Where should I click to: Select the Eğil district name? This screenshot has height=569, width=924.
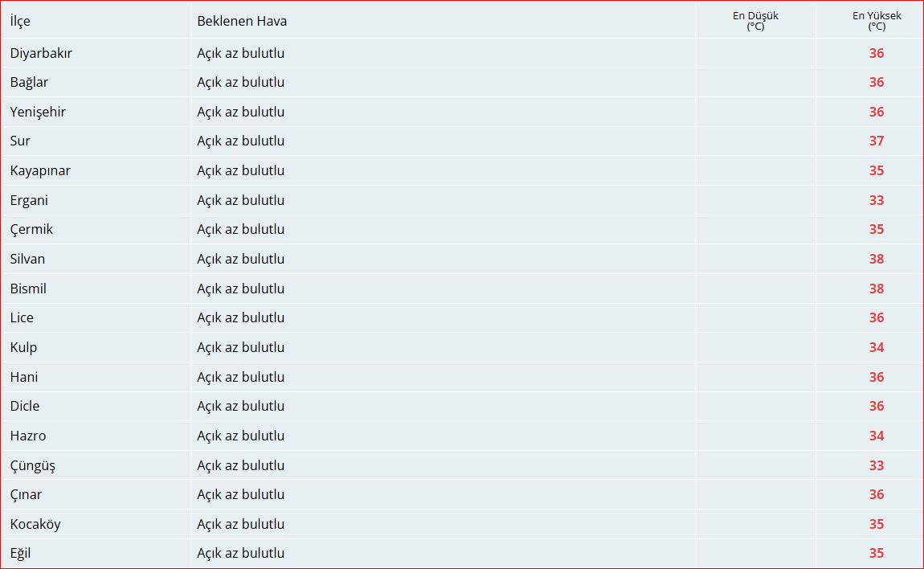[x=21, y=553]
